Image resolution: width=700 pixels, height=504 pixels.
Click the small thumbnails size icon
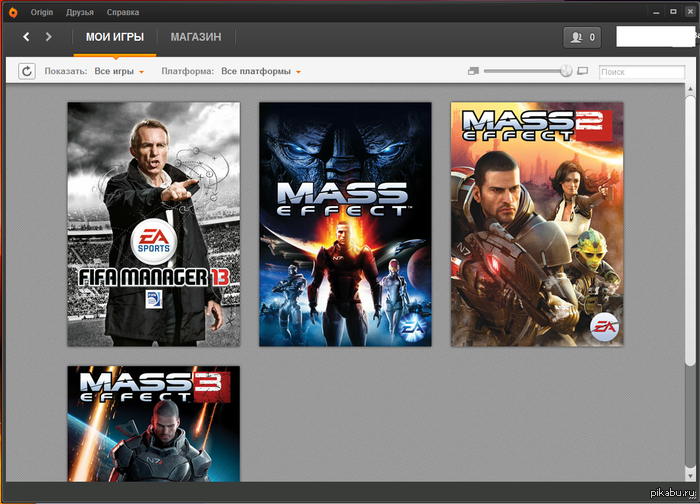click(473, 71)
